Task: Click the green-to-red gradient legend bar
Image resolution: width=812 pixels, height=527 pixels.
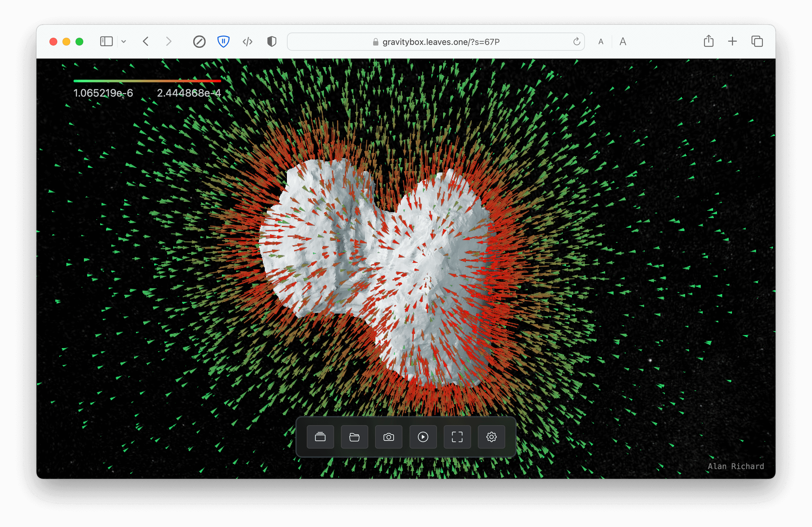Action: (147, 81)
